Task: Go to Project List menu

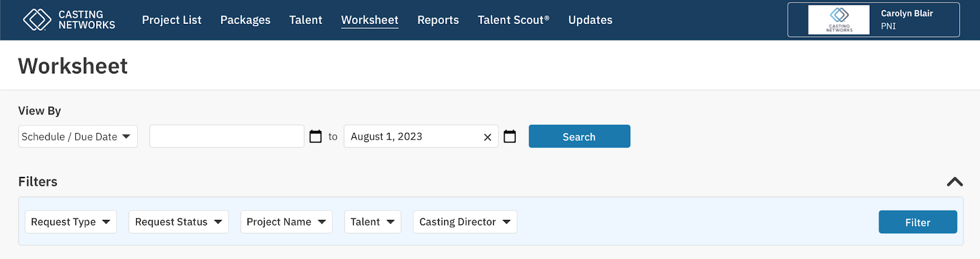Action: [x=171, y=20]
